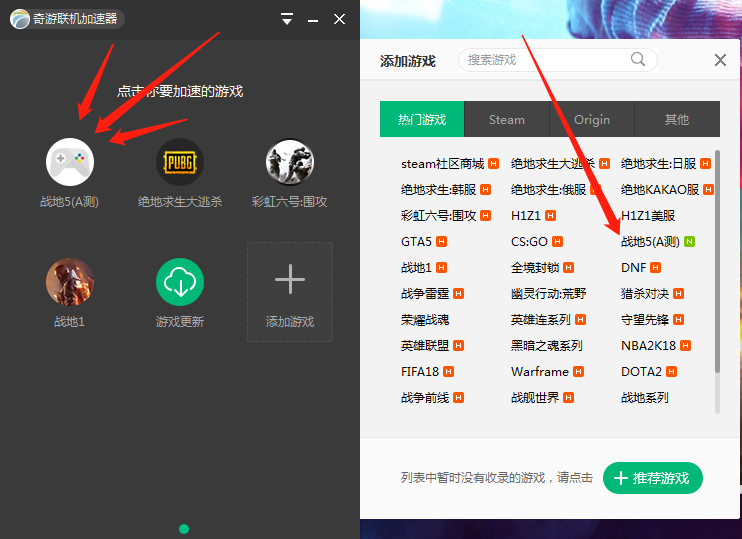Select 守望先锋 in the list
Image resolution: width=742 pixels, height=539 pixels.
(x=645, y=320)
